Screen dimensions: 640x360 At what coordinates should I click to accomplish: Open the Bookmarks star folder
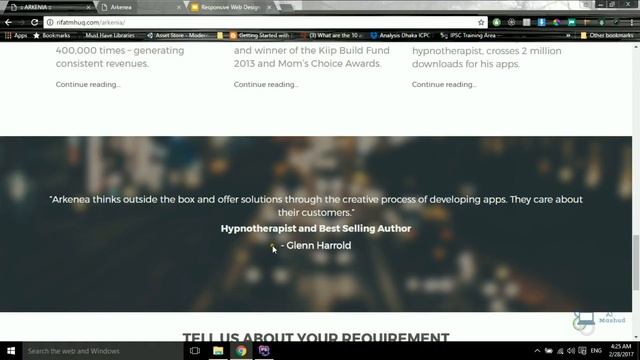52,36
